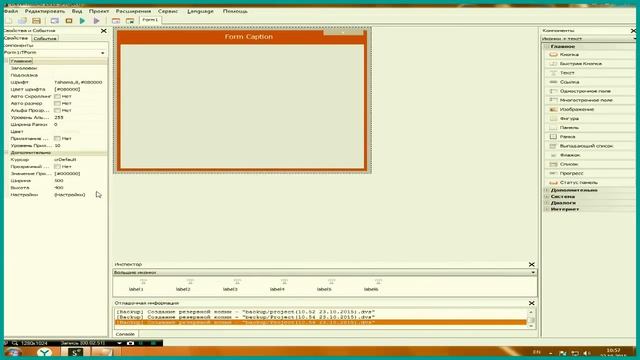Open the Редактировать menu
Viewport: 640px width, 360px height.
45,11
